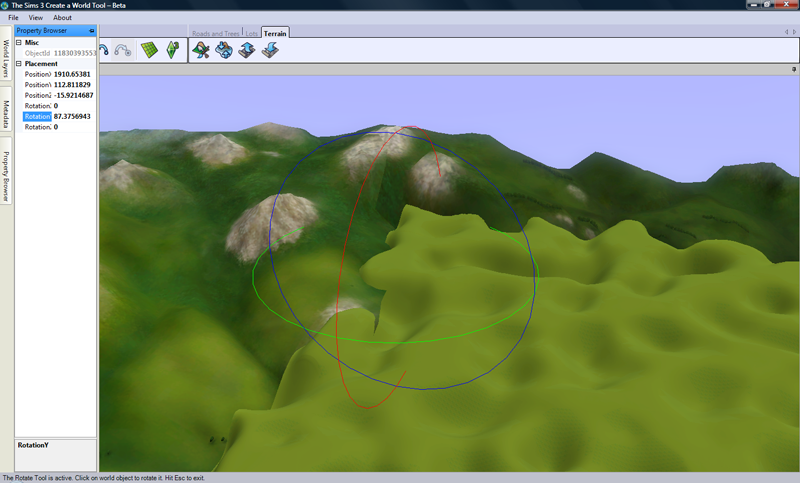Switch to the Roads and Trees tab

click(216, 33)
